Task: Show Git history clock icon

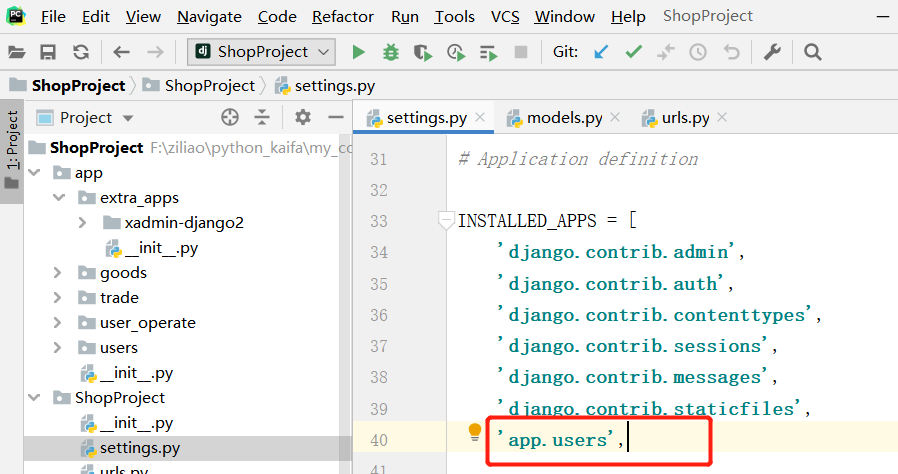Action: 698,53
